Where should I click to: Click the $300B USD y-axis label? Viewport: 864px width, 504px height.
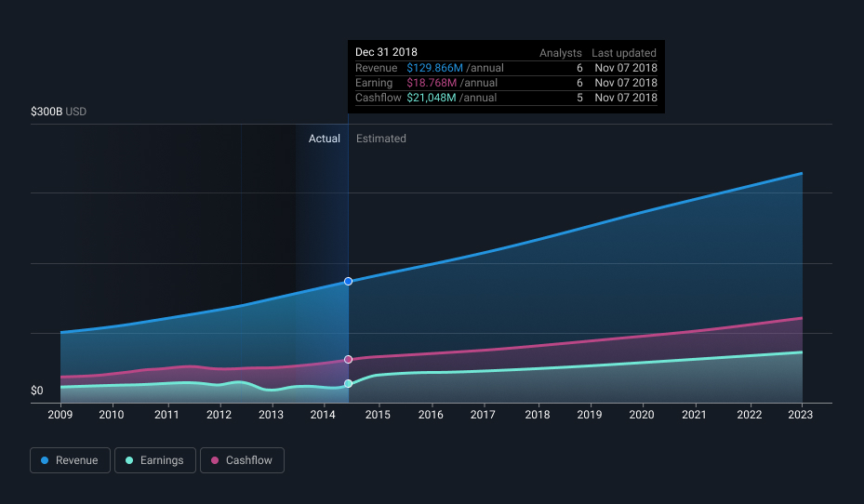(59, 112)
